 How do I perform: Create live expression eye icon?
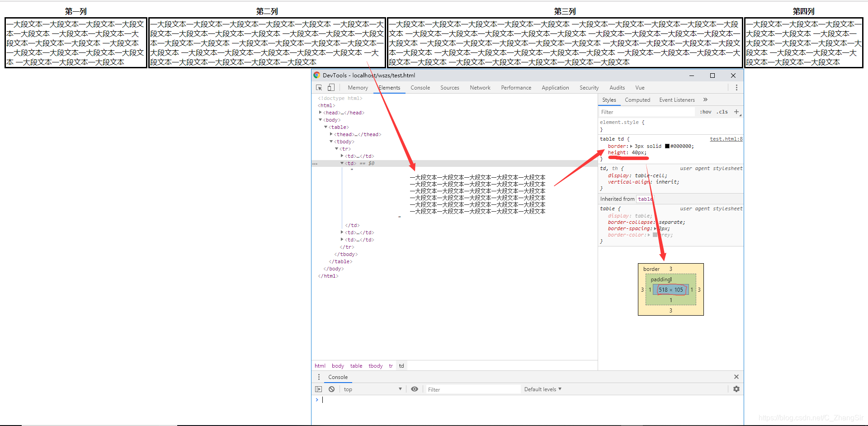pos(415,389)
